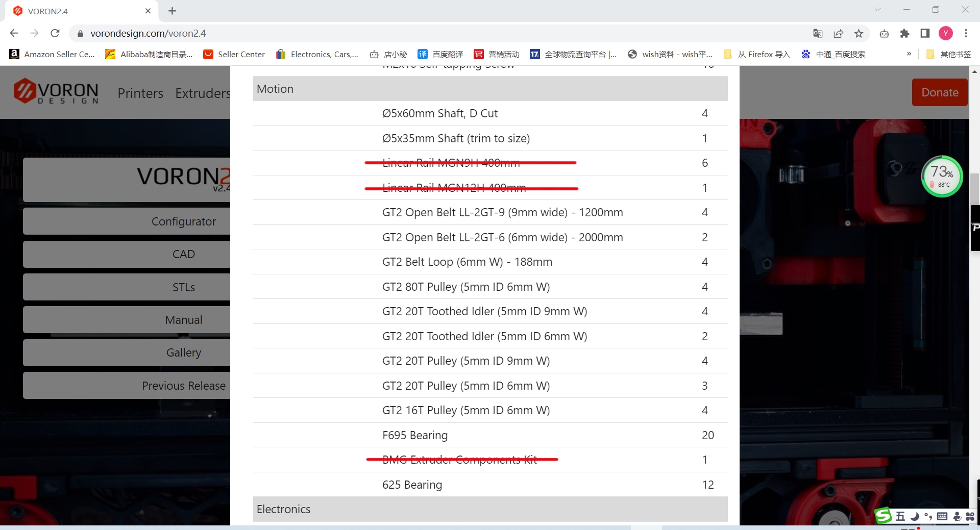
Task: Open 营销活动 bookmark
Action: (497, 54)
